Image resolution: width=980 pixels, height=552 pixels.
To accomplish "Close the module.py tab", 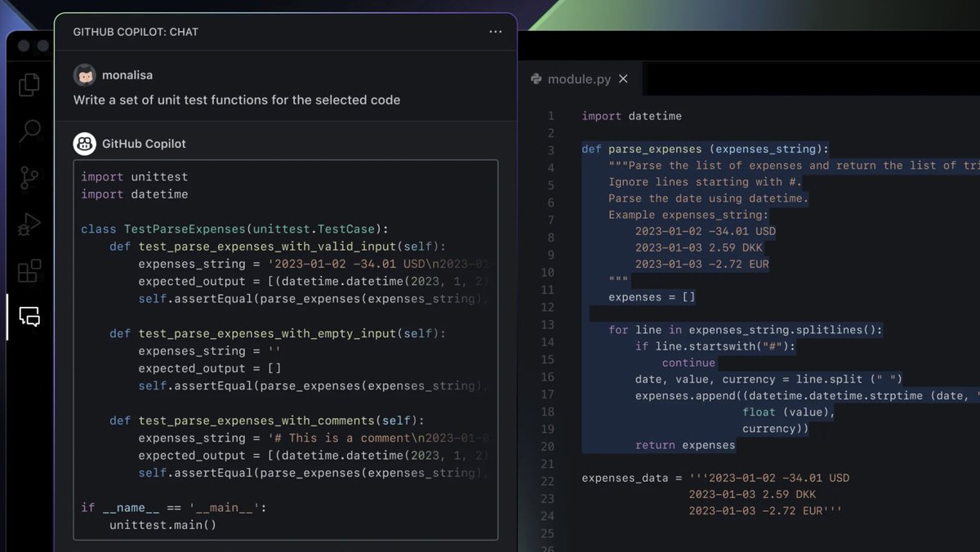I will [x=623, y=78].
